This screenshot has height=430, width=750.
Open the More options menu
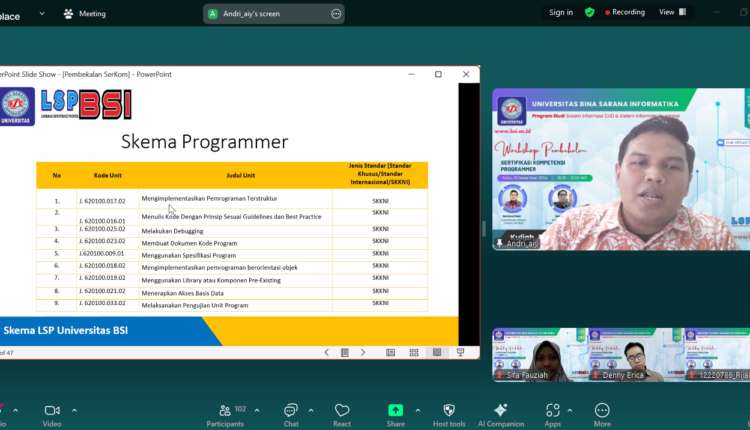pos(602,415)
